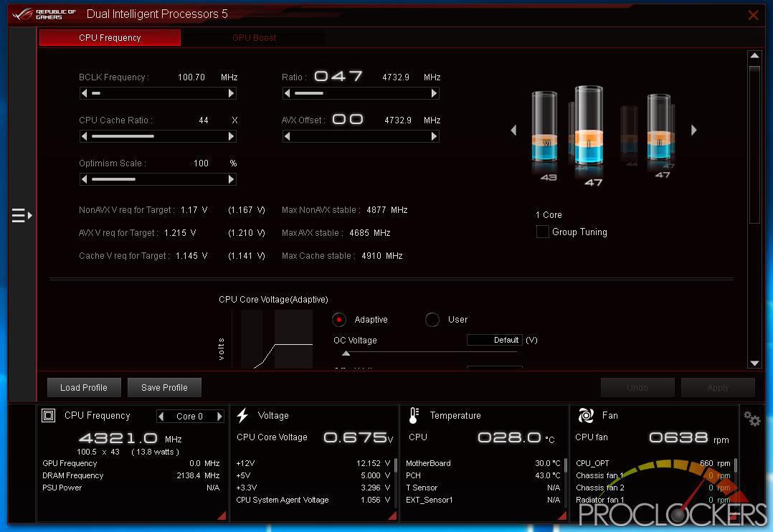Viewport: 773px width, 532px height.
Task: Click the Optimism Scale slider track
Action: click(158, 179)
